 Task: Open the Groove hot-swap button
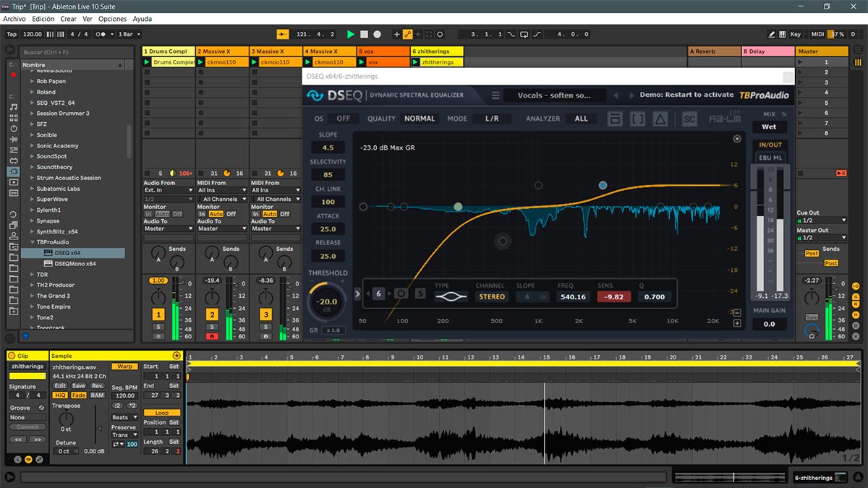(41, 408)
